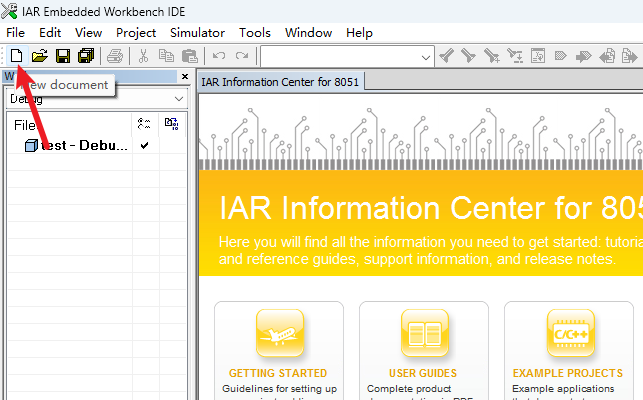Open the GETTING STARTED link
This screenshot has width=643, height=400.
click(x=278, y=373)
